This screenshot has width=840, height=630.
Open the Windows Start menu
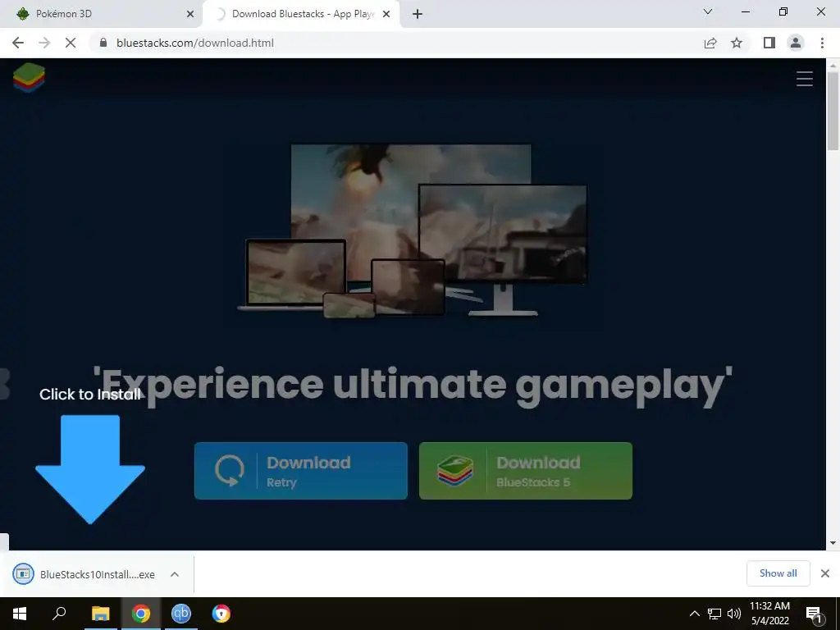coord(20,614)
